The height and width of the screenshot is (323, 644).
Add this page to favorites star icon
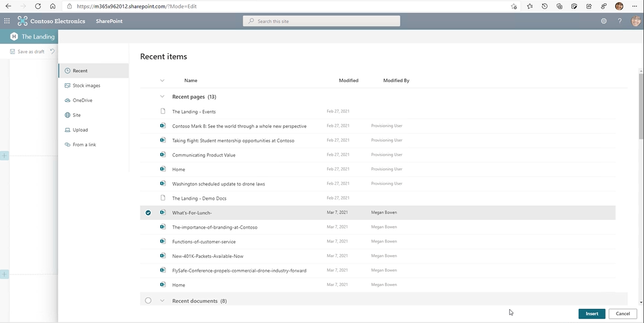[514, 6]
